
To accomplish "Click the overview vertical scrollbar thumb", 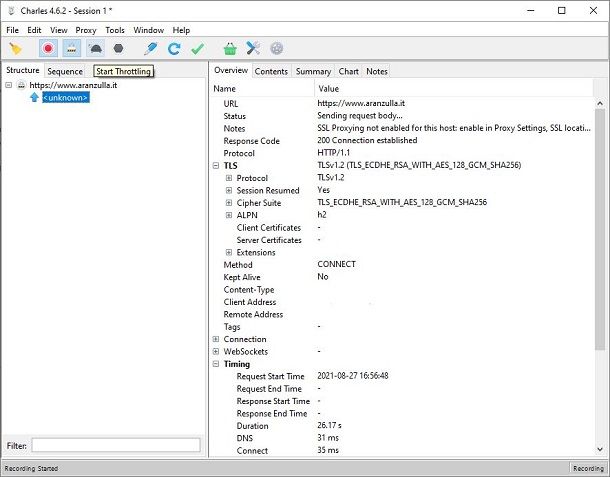I will tap(600, 230).
